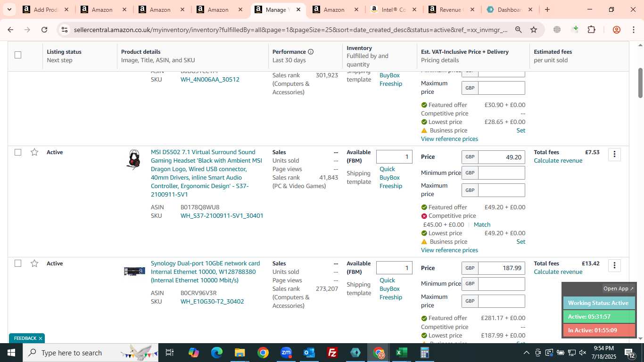Switch to the Dashboard browser tab

509,9
